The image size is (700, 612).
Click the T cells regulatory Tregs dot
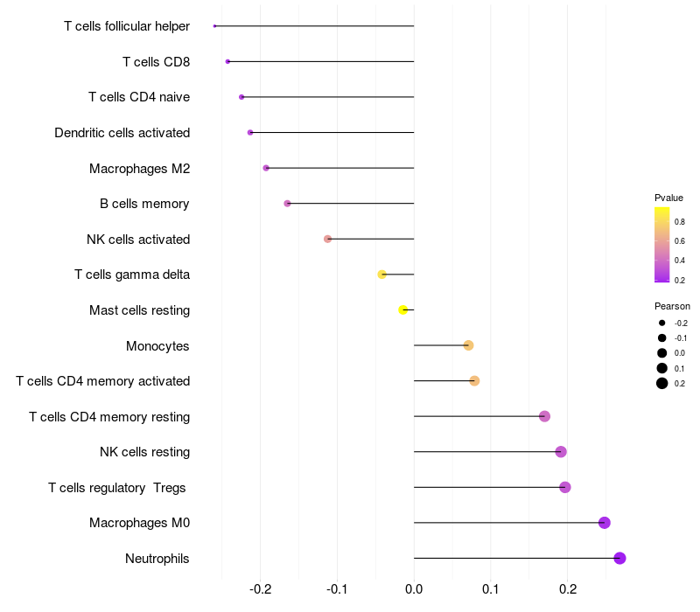(564, 487)
